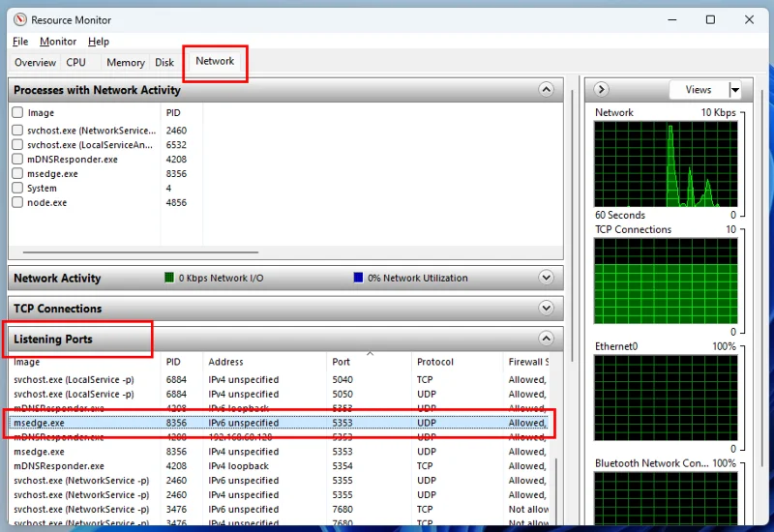The width and height of the screenshot is (774, 532).
Task: Select mDNSResponder.exe IPv4 loopback port 5354 row
Action: pyautogui.click(x=279, y=466)
